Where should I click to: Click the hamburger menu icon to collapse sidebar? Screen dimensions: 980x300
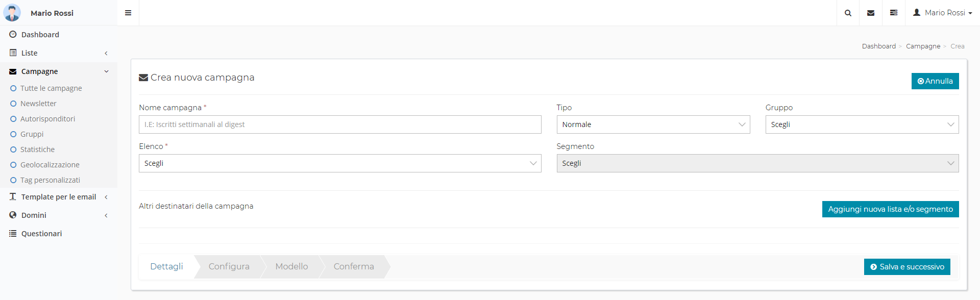128,13
